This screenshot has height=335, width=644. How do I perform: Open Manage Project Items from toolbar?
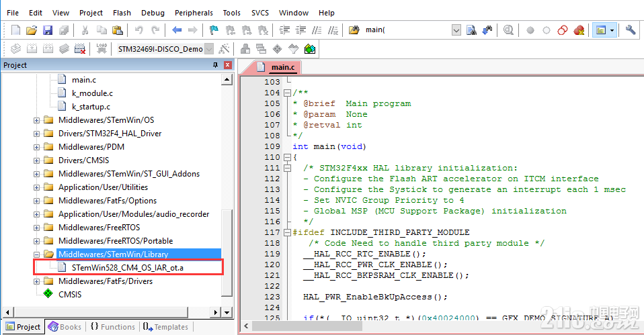click(x=245, y=49)
